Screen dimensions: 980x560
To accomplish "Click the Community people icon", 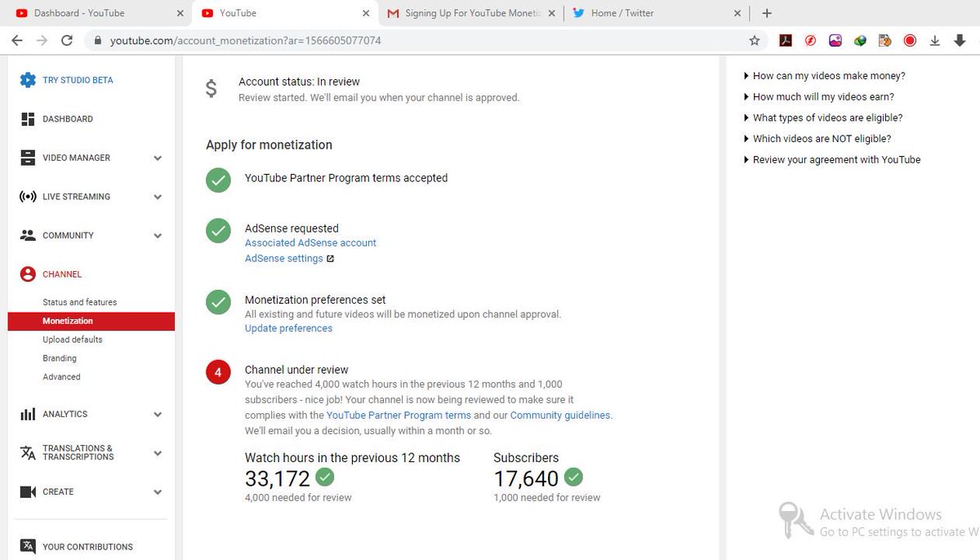I will tap(28, 235).
